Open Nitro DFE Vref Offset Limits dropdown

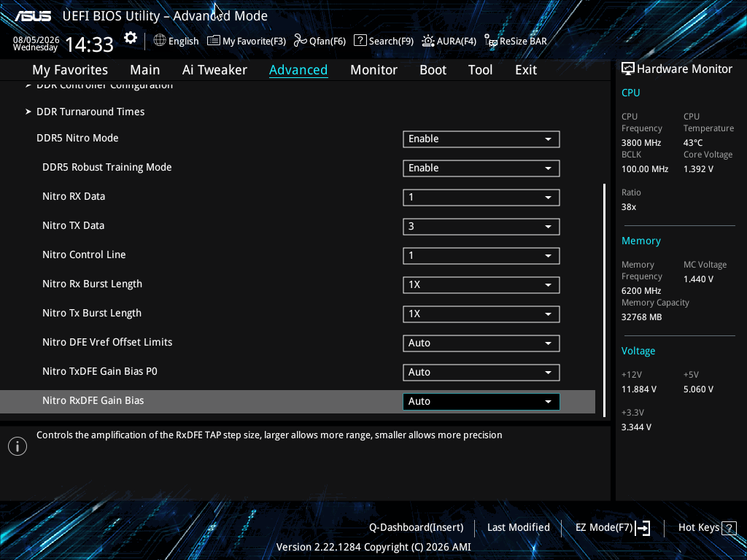point(481,343)
